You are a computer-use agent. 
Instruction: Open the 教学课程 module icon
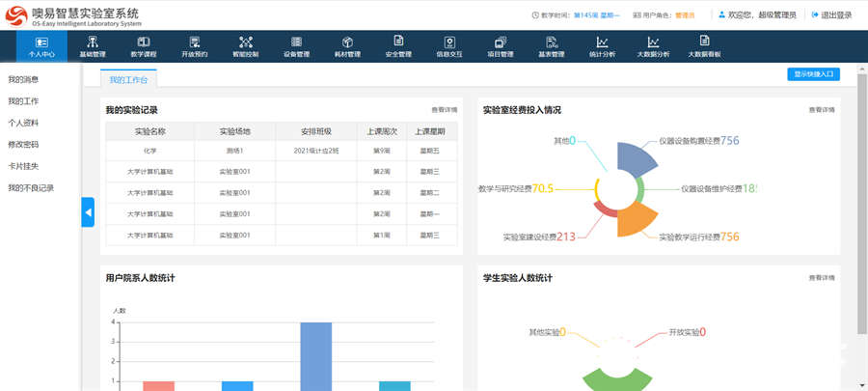[143, 43]
